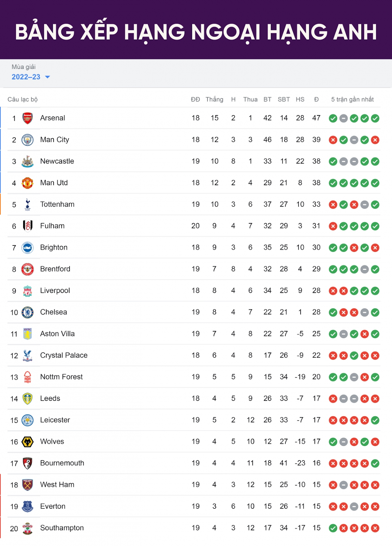Click the Everton club crest
Viewport: 392px width, 546px height.
(x=28, y=506)
